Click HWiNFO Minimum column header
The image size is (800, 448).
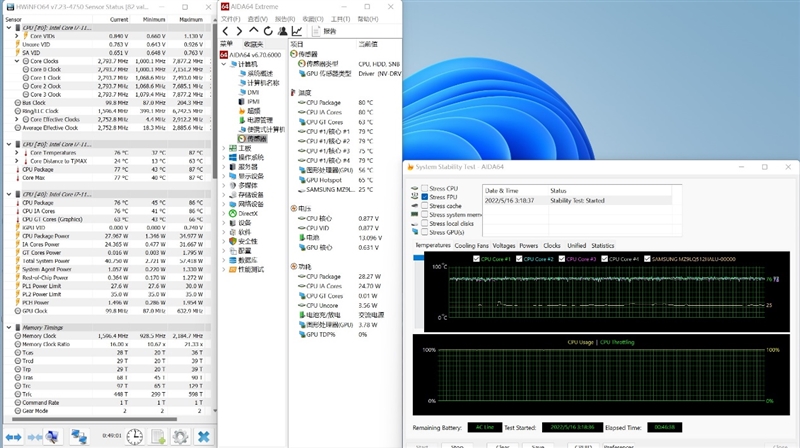(x=154, y=19)
